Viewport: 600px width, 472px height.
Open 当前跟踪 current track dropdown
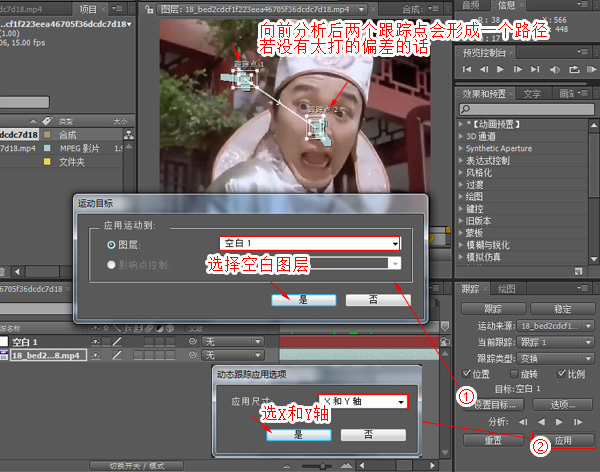pyautogui.click(x=555, y=342)
